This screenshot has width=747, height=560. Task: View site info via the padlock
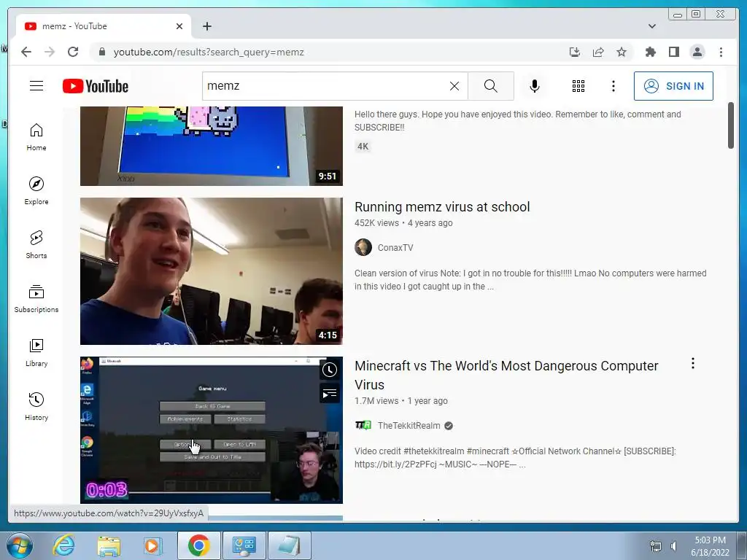(101, 52)
